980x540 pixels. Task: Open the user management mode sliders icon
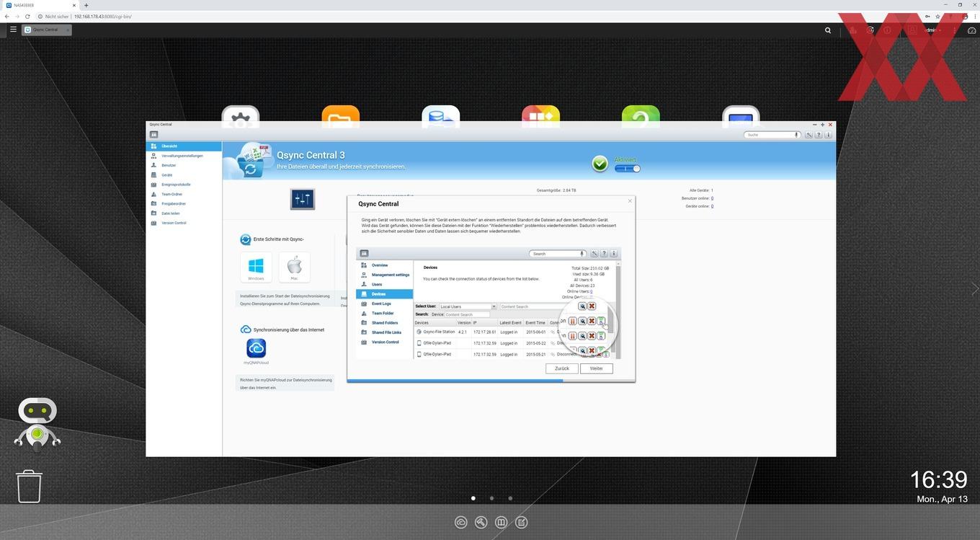(302, 199)
